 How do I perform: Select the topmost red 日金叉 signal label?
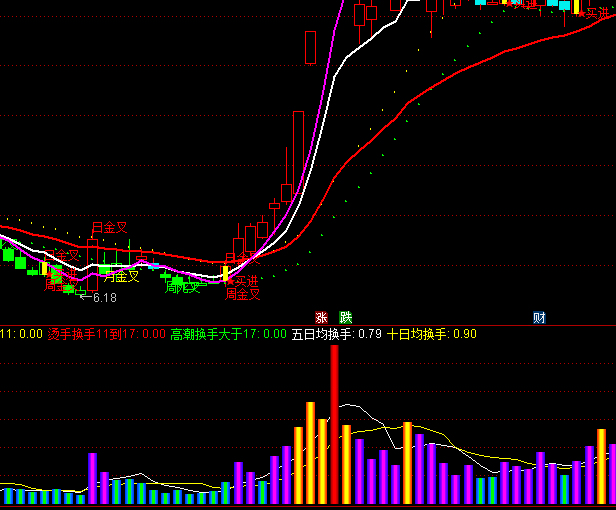(110, 227)
